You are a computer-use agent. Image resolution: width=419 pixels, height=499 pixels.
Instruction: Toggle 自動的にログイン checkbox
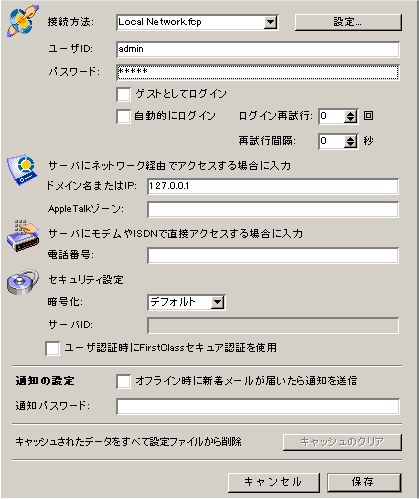pyautogui.click(x=124, y=117)
